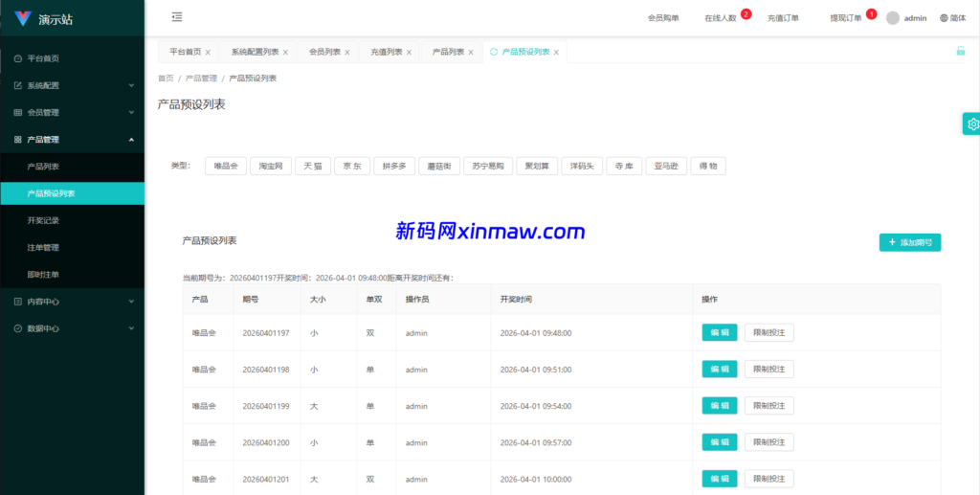
Task: Filter by type 天猫
Action: [x=313, y=167]
